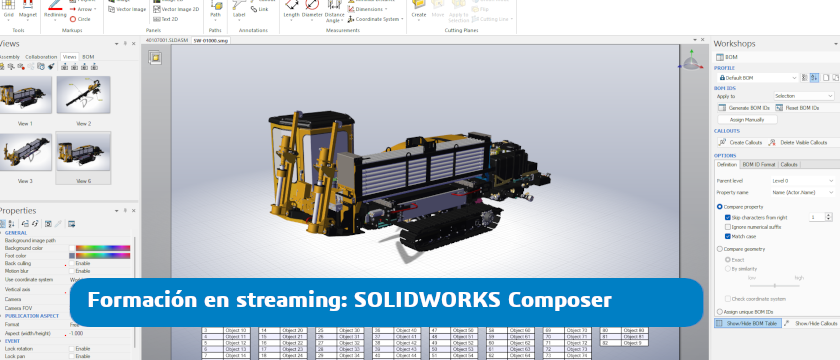The image size is (840, 360).
Task: Click Delete Visible Callouts
Action: coord(797,142)
